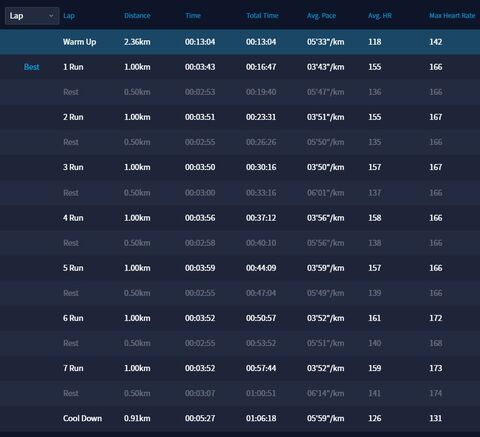Click Warm Up distance 2.36km
Image resolution: width=480 pixels, height=437 pixels.
click(x=137, y=42)
